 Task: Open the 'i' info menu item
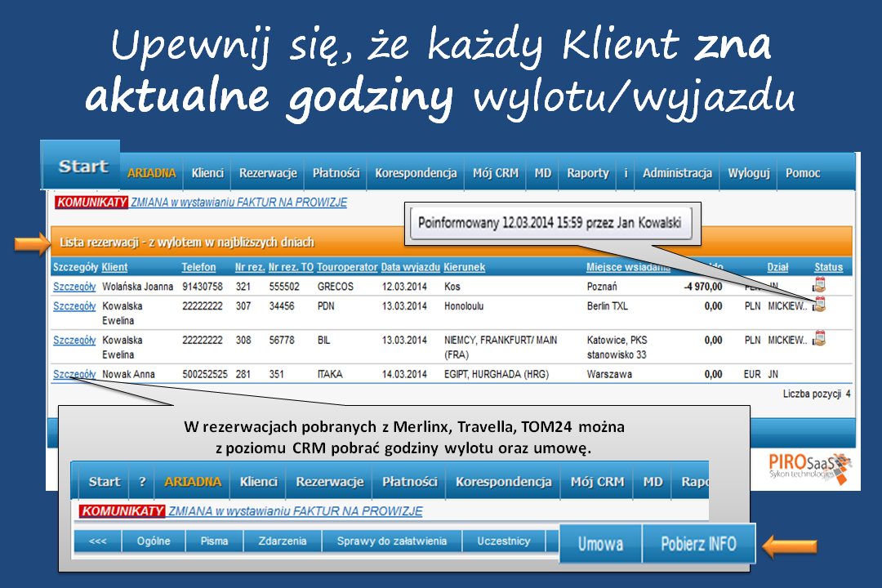[x=626, y=173]
